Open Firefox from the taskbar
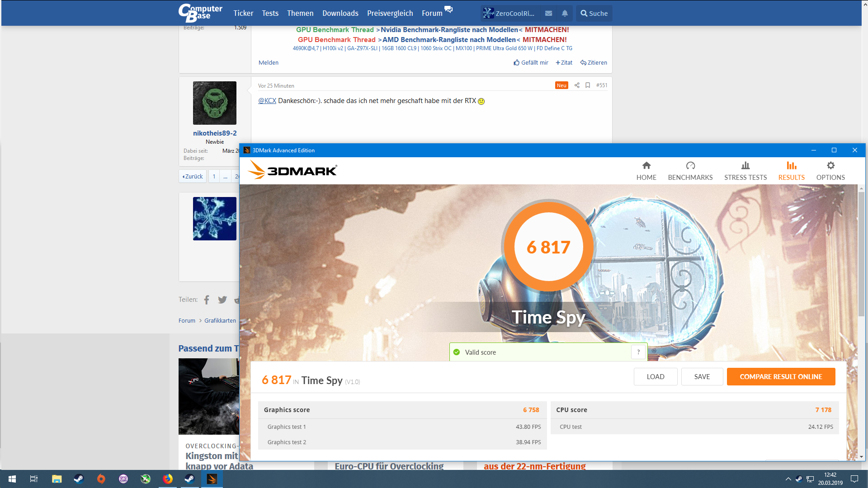 [168, 479]
